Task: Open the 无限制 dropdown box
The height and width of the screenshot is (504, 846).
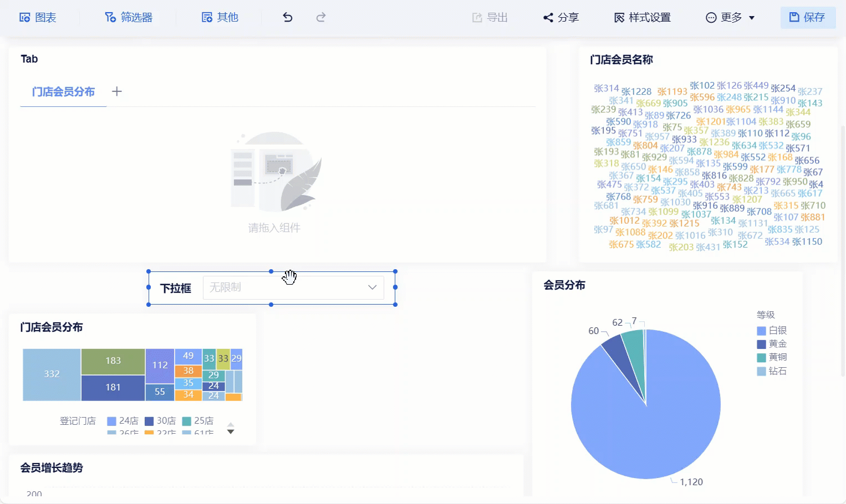Action: point(293,287)
